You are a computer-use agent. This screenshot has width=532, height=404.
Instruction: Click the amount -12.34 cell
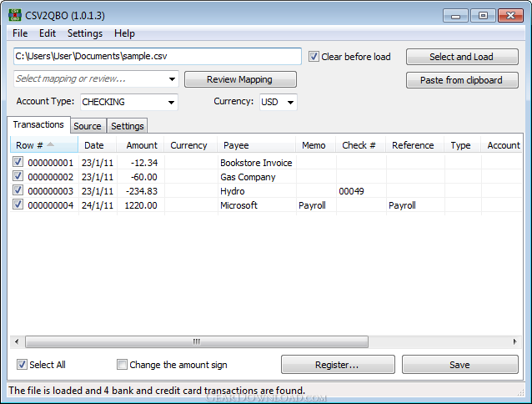click(140, 163)
